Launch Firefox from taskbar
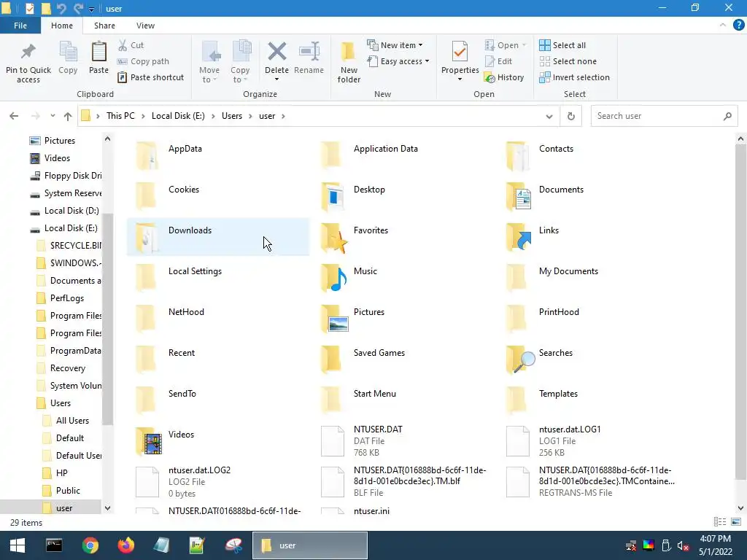747x560 pixels. pos(125,545)
